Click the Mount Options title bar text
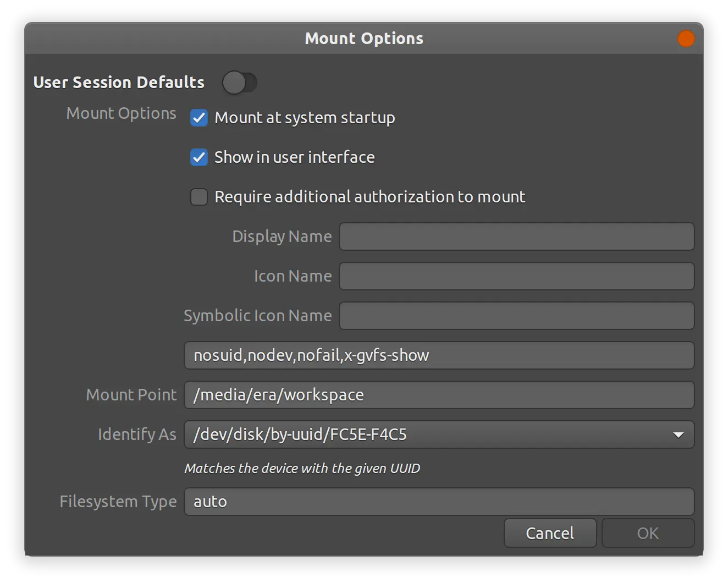The height and width of the screenshot is (583, 728). coord(364,38)
